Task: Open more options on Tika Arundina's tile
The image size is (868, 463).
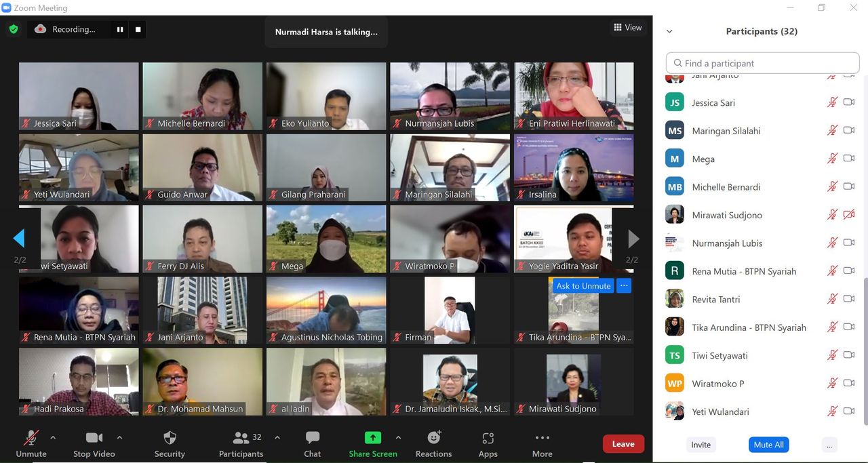Action: (625, 286)
